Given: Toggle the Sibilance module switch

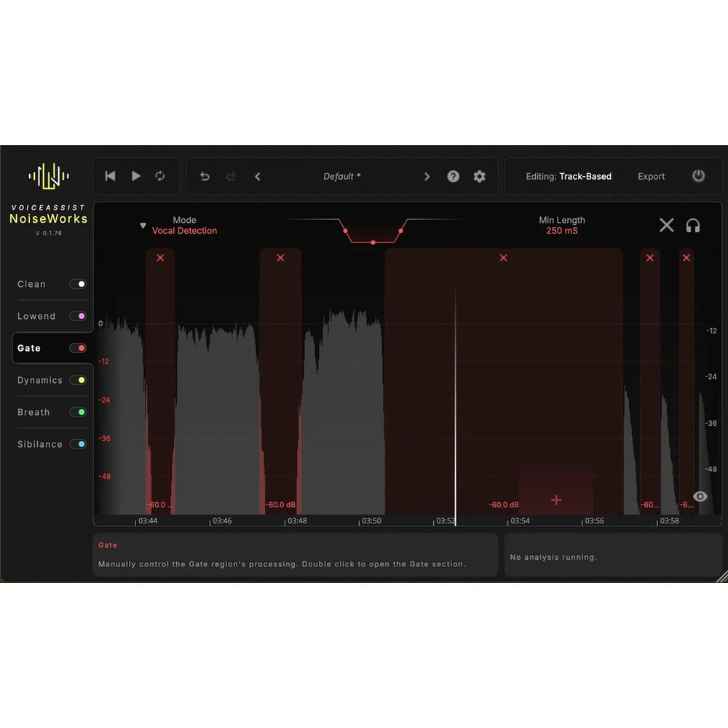Looking at the screenshot, I should click(78, 444).
